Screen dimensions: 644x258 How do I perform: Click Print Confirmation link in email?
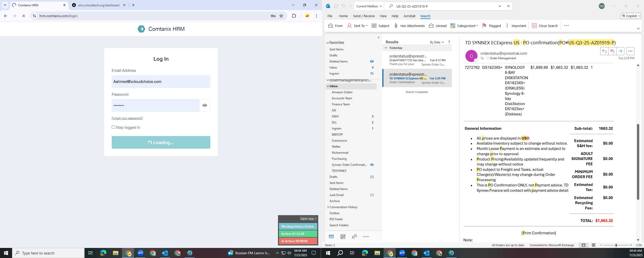(x=539, y=233)
